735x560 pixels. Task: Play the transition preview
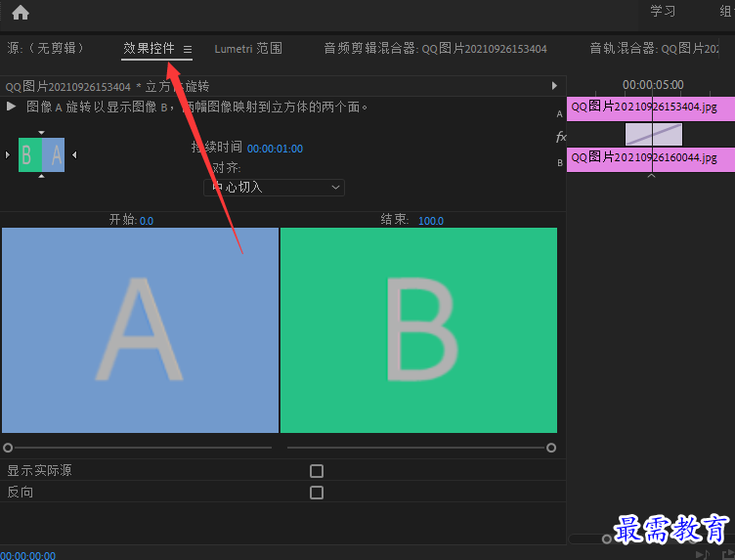point(12,107)
